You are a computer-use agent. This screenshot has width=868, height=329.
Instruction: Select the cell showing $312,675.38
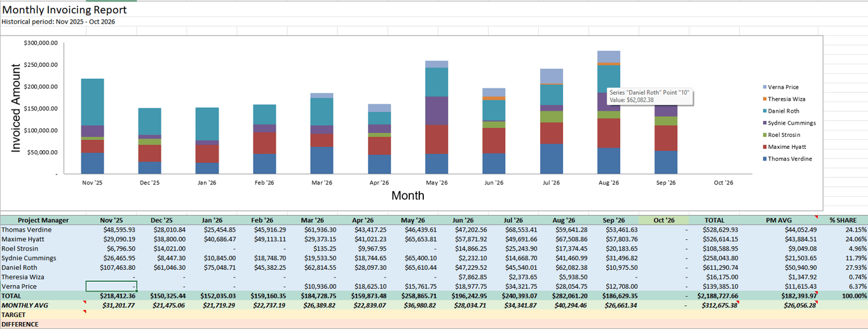coord(715,305)
